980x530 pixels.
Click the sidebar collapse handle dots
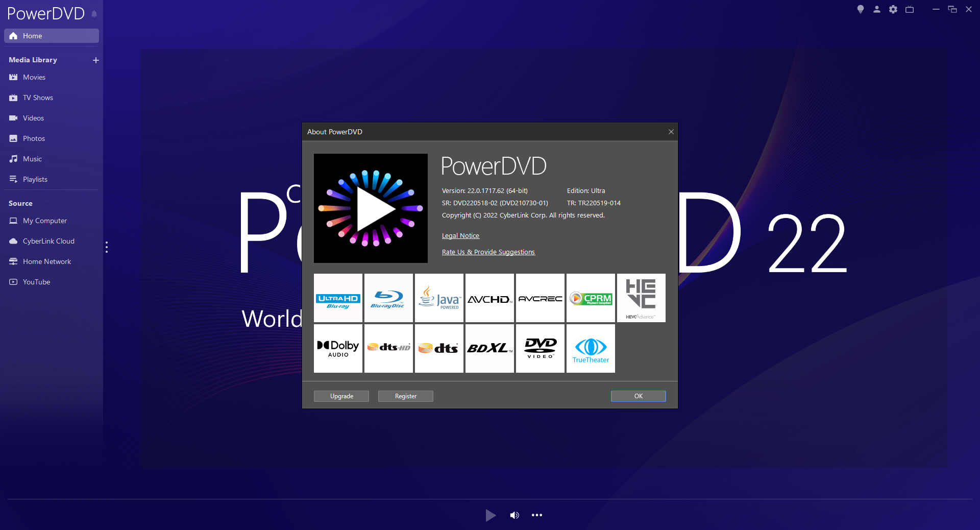tap(107, 247)
